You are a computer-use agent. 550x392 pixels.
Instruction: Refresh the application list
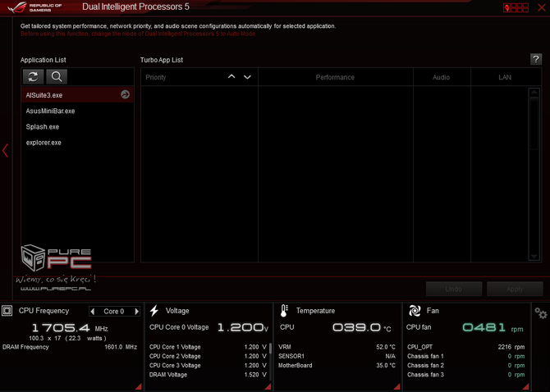click(34, 77)
